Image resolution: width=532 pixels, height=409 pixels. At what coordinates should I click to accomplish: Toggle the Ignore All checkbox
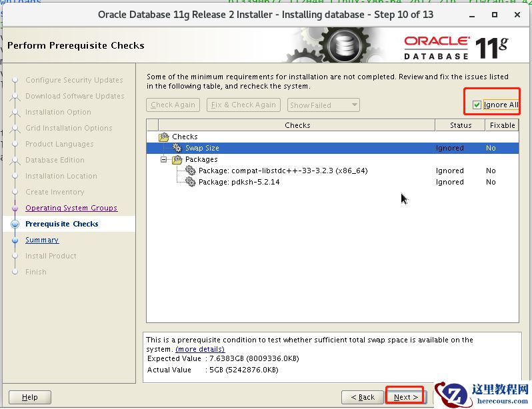[x=477, y=105]
